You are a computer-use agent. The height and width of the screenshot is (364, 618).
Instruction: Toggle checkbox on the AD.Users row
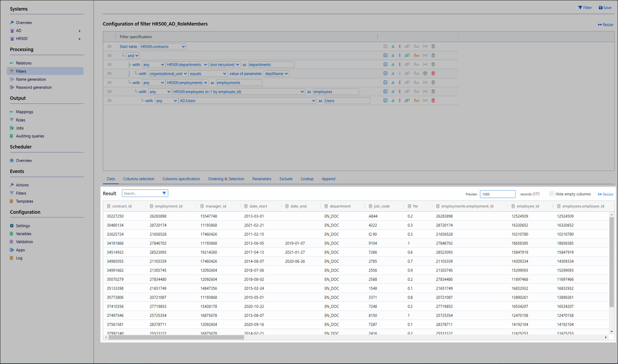385,101
